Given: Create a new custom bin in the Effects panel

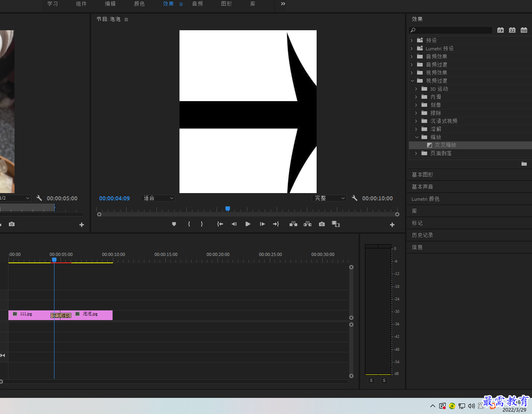Looking at the screenshot, I should [524, 164].
